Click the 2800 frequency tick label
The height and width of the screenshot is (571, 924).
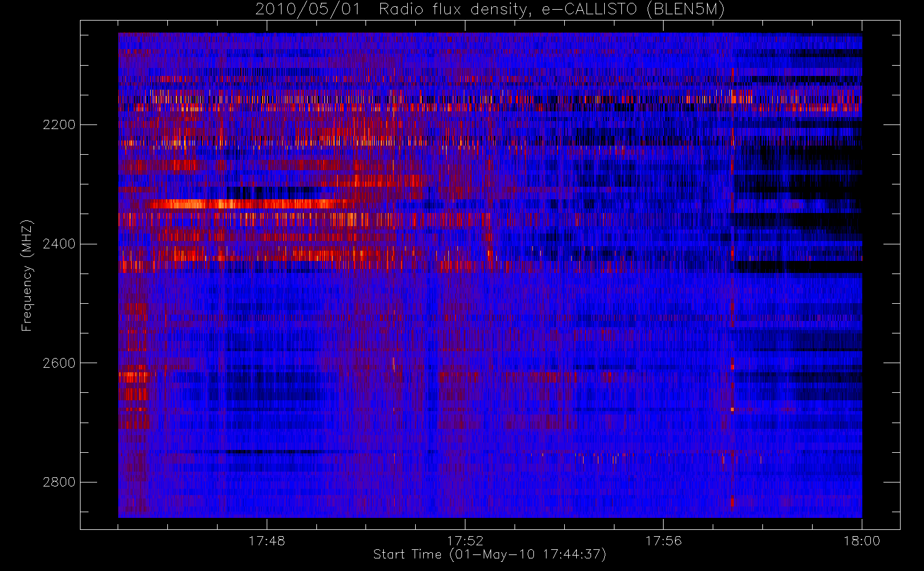(59, 482)
